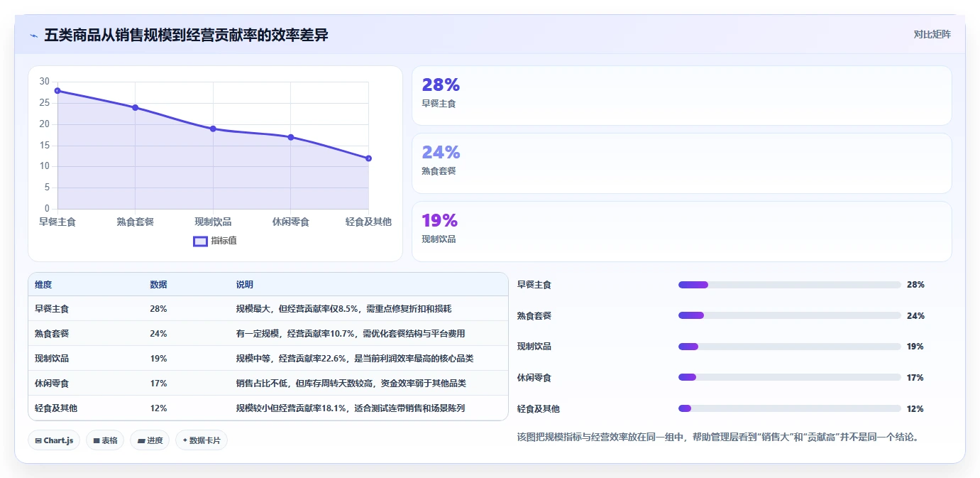Click the chart data point for 现制饮品
This screenshot has height=478, width=980.
(x=213, y=129)
